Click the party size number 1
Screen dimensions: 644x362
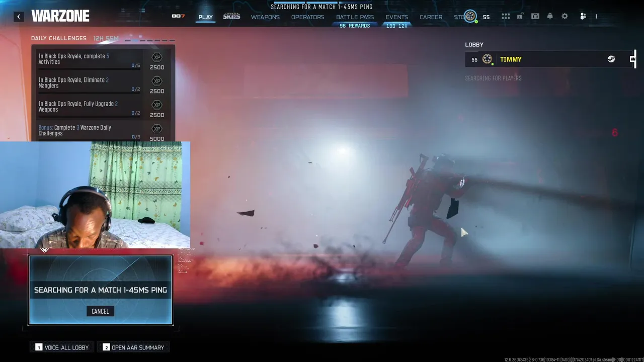pos(597,17)
